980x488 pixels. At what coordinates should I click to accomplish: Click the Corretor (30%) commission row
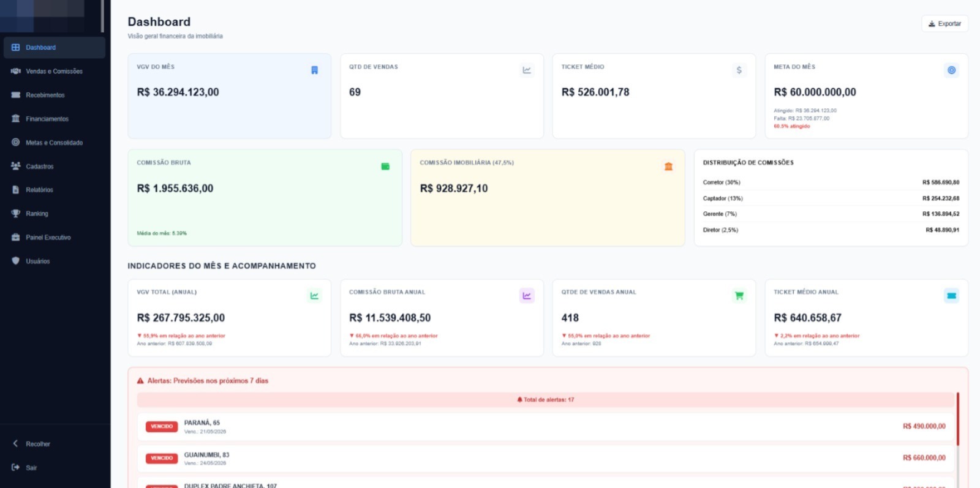tap(831, 182)
